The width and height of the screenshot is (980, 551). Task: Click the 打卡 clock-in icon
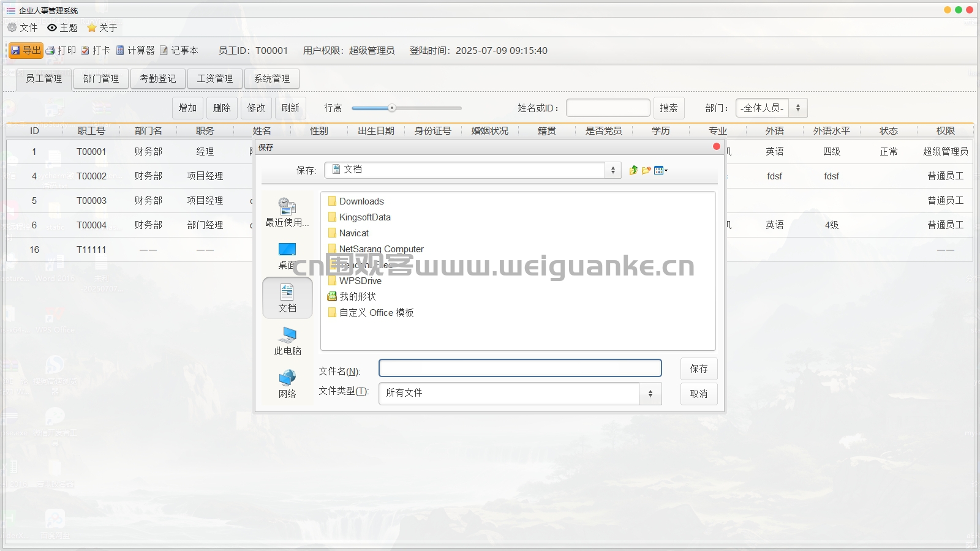tap(85, 51)
